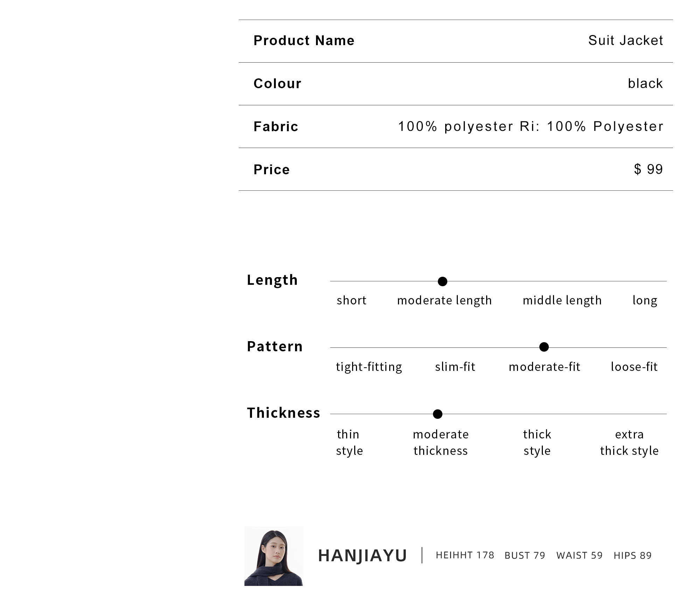Pick the 'extra thick style' label
This screenshot has height=606, width=700.
tap(629, 443)
